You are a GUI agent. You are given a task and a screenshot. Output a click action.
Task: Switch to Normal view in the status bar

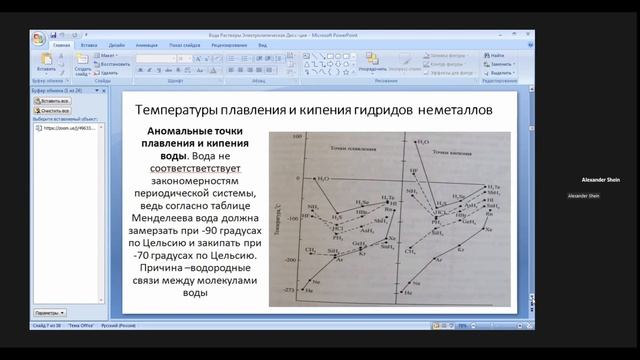pos(436,326)
